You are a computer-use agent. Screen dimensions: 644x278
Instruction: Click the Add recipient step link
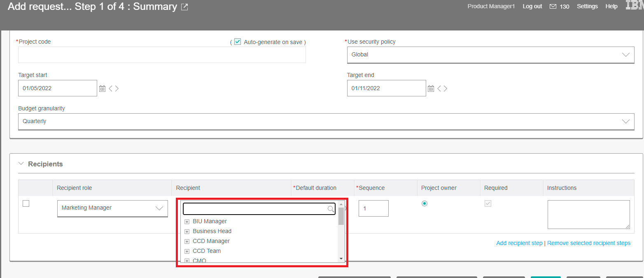point(519,243)
